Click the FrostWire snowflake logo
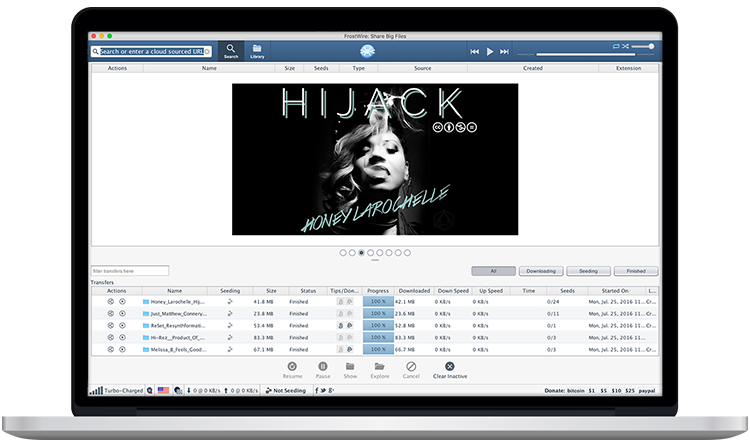 pos(367,51)
